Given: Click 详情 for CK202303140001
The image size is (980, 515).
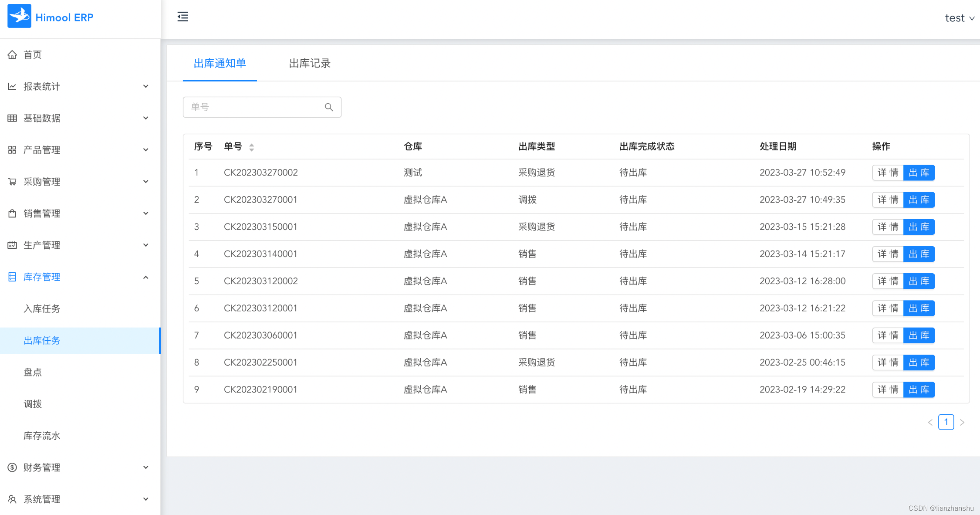Looking at the screenshot, I should tap(888, 254).
